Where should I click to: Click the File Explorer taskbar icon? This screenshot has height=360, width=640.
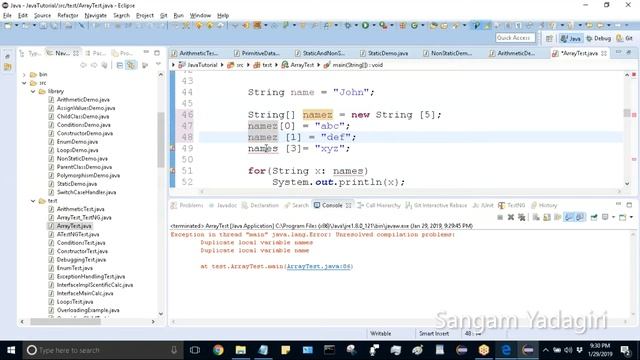coord(240,350)
